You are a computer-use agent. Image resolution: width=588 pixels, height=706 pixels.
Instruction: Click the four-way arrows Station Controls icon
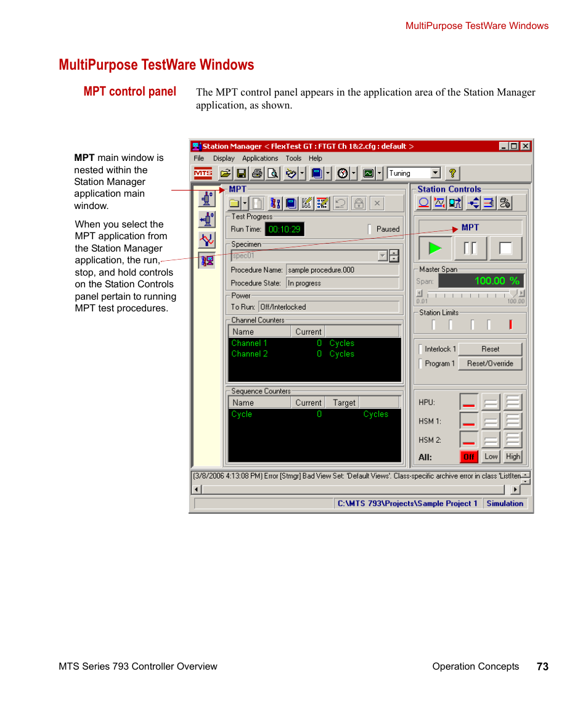click(473, 203)
